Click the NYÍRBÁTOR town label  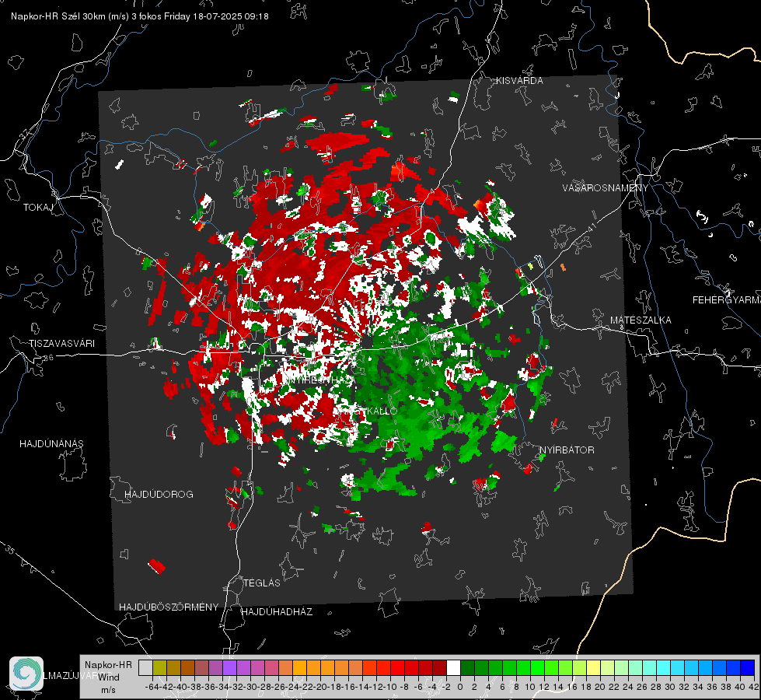point(567,450)
